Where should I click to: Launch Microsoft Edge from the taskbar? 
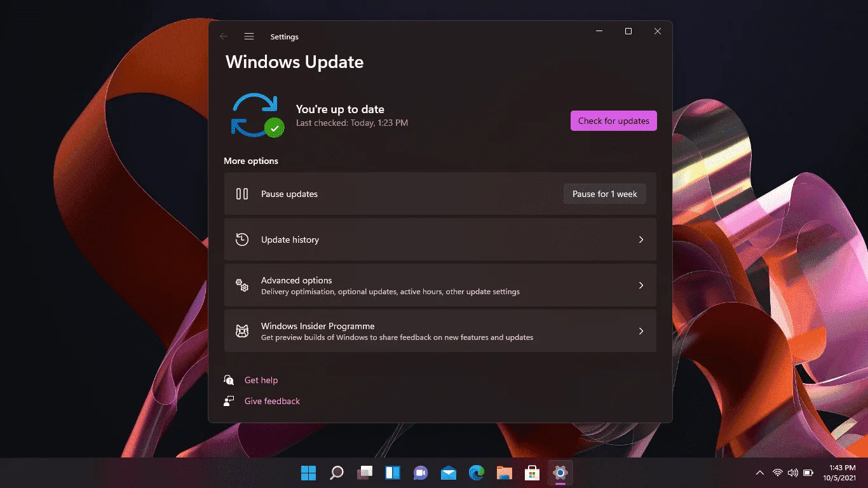pyautogui.click(x=477, y=473)
